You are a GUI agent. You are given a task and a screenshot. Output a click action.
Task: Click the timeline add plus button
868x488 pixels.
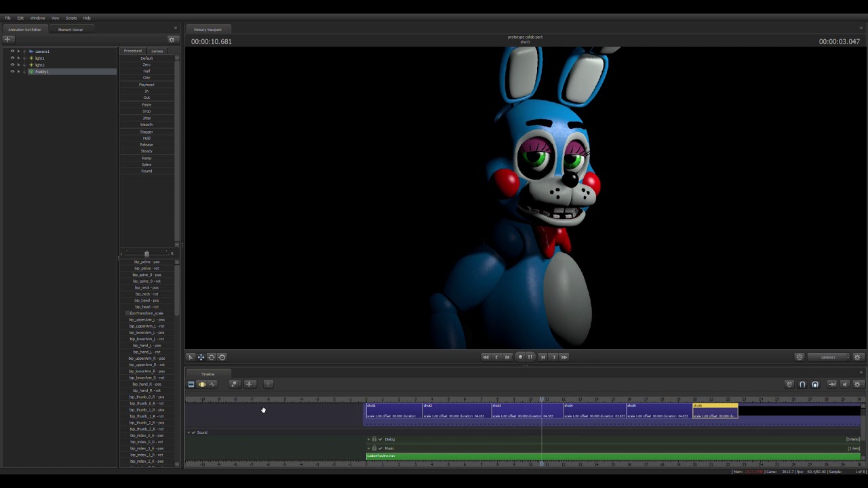coord(249,384)
